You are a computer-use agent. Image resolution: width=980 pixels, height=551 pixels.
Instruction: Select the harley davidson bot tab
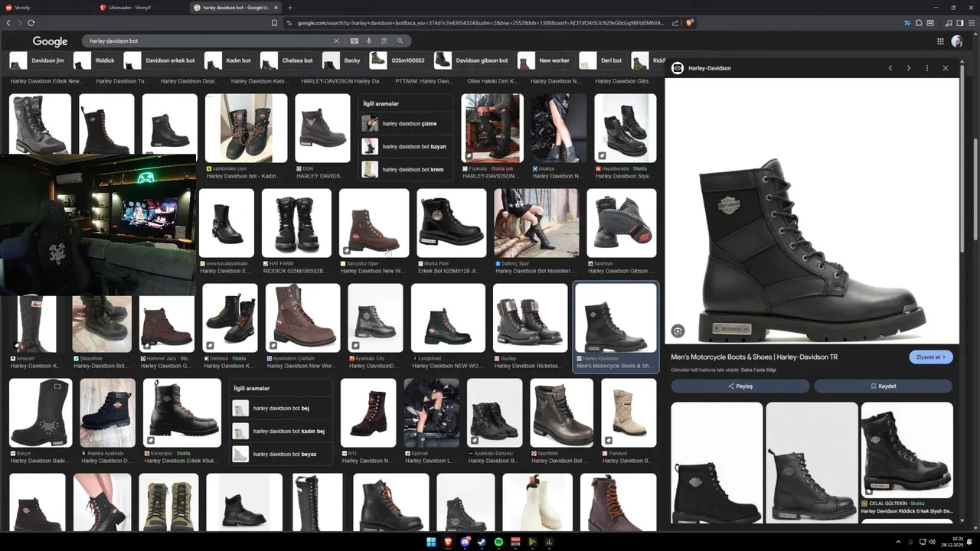[236, 8]
